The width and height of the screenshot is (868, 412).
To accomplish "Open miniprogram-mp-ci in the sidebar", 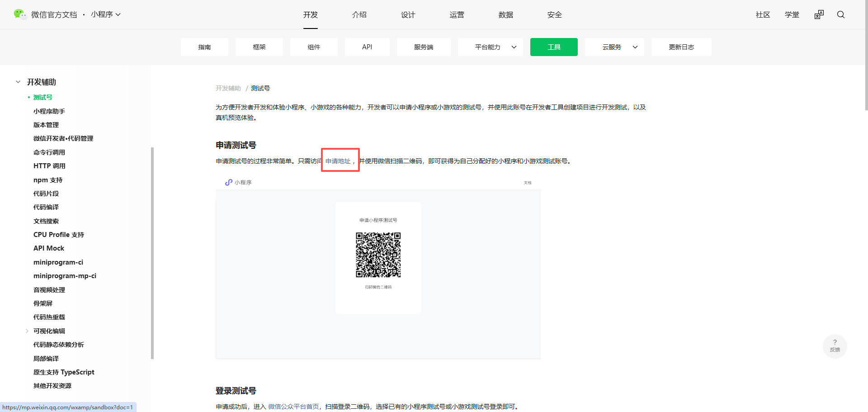I will tap(65, 276).
